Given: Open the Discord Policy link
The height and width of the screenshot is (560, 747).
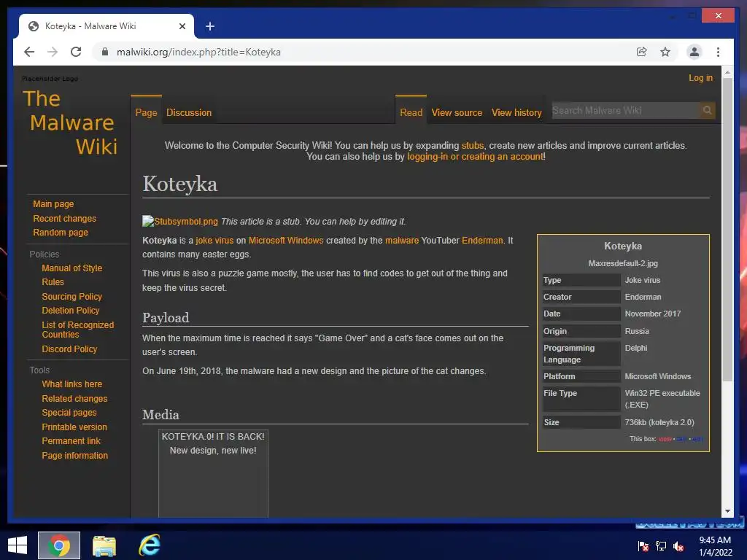Looking at the screenshot, I should 69,349.
